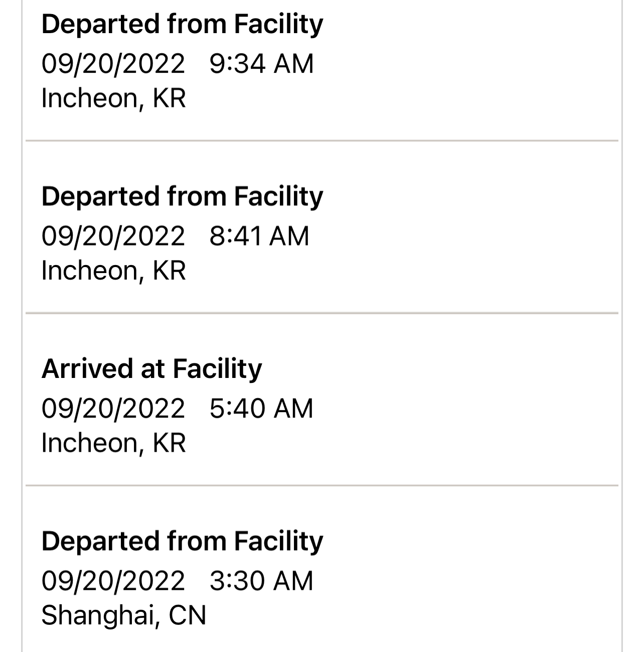Click the Arrived at Facility heading
644x652 pixels.
coord(151,368)
